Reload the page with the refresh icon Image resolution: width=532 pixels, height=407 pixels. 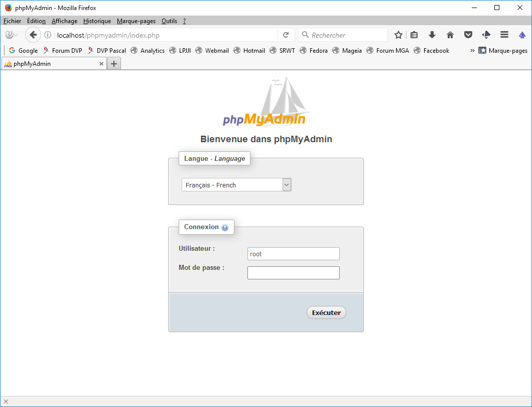286,35
